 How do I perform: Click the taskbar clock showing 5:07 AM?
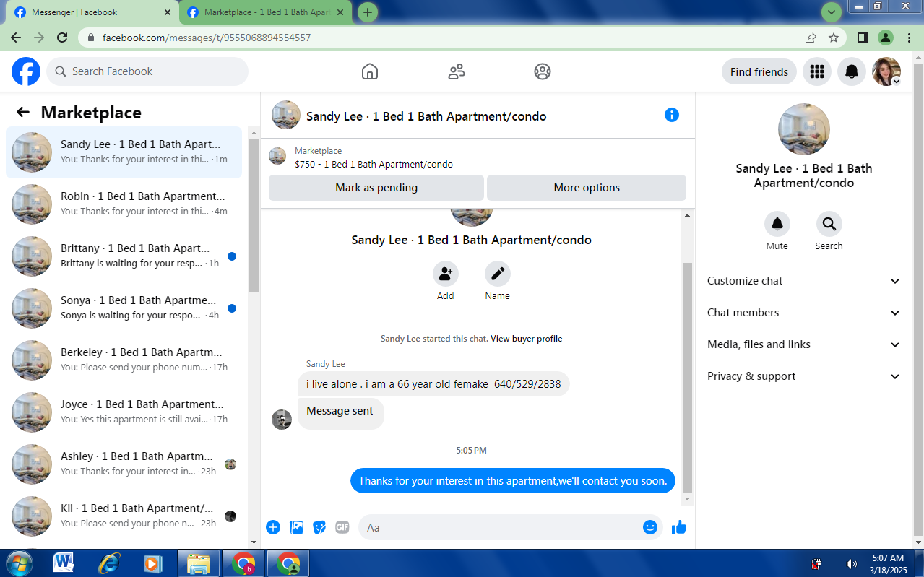(888, 563)
